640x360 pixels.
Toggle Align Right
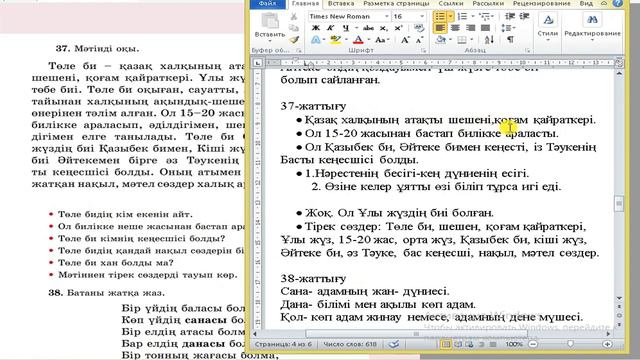[x=470, y=28]
